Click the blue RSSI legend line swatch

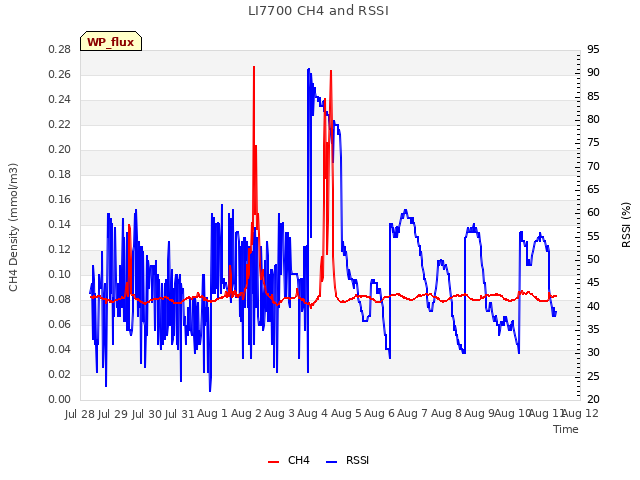tap(331, 462)
